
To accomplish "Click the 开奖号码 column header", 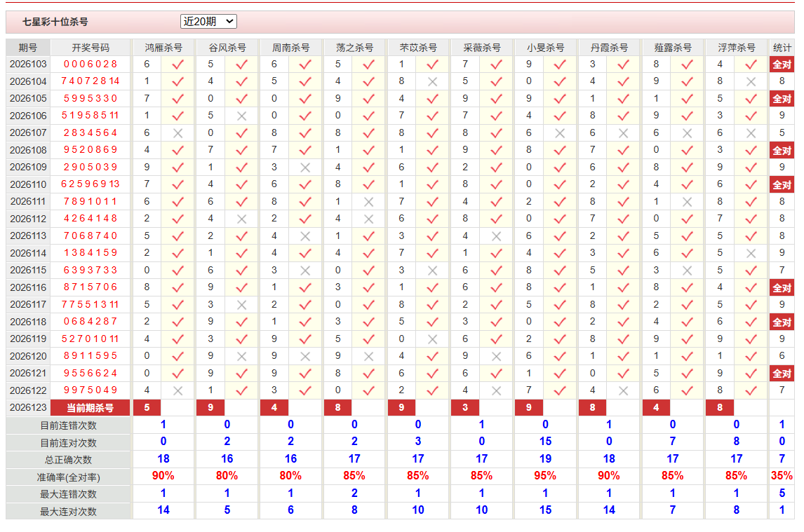I will coord(91,48).
